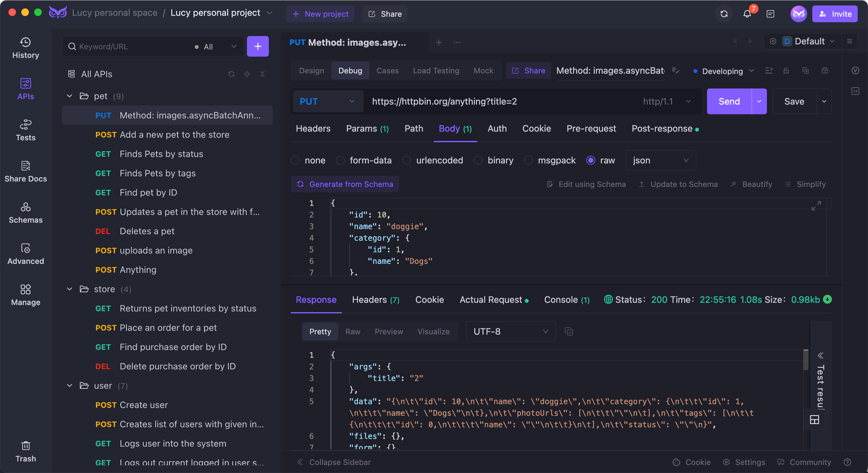Screen dimensions: 868x473
Task: Switch to the Headers tab in request
Action: pos(313,129)
